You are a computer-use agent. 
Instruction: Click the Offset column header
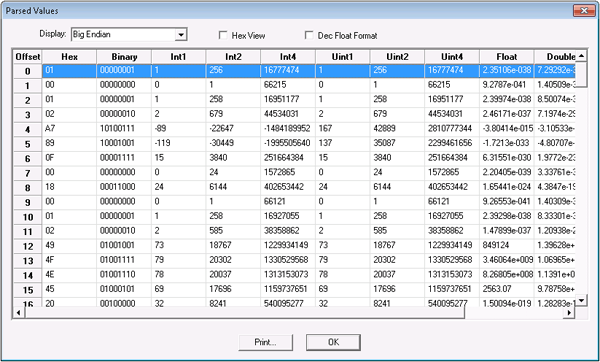pyautogui.click(x=28, y=57)
